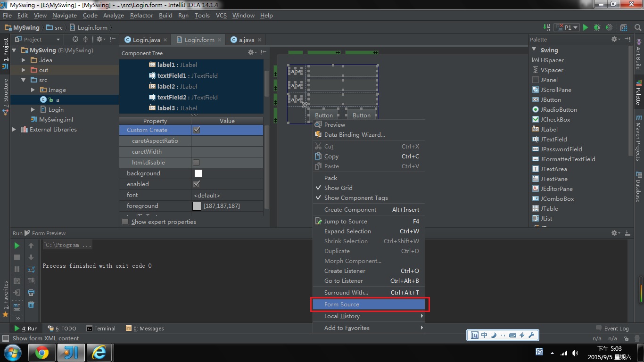Toggle the enabled property checkbox
Viewport: 644px width, 362px height.
pyautogui.click(x=197, y=184)
